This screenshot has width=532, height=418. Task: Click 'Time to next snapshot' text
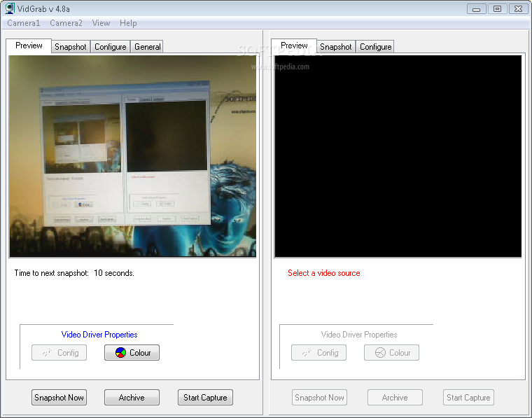[74, 273]
